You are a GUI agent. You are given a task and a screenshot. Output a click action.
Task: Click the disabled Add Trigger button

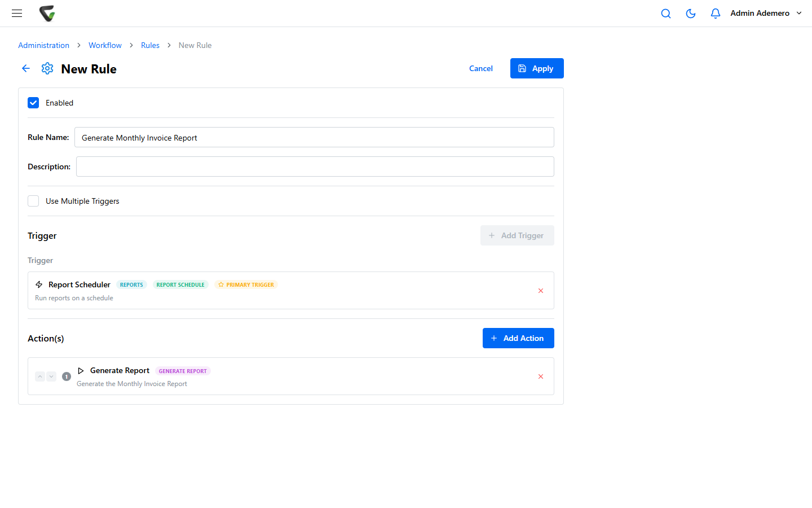click(517, 235)
